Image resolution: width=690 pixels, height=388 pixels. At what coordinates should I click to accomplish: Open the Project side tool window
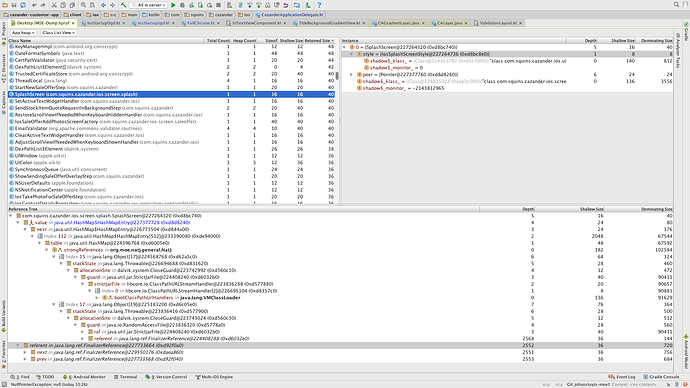(x=4, y=34)
